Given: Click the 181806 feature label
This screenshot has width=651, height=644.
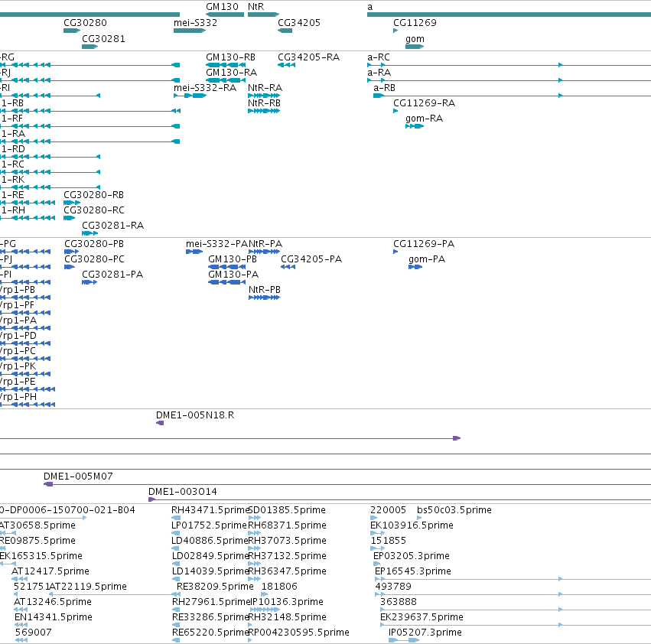Looking at the screenshot, I should click(x=279, y=587).
